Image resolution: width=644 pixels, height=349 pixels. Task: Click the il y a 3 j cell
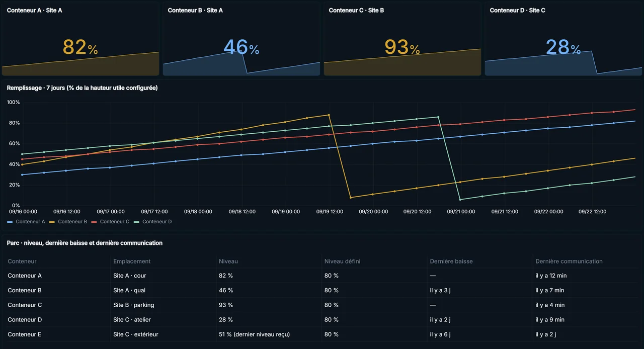440,290
